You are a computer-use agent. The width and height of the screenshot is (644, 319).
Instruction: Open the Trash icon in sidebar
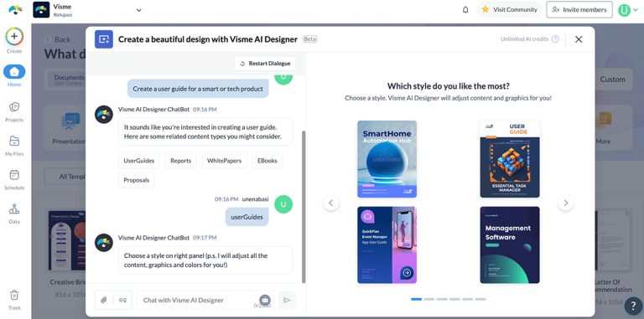tap(14, 296)
